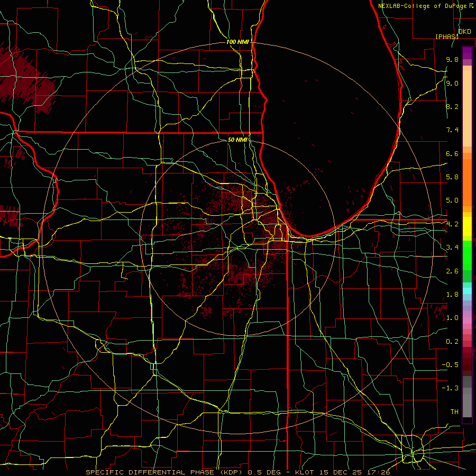Click the 5.8 value on the color scale
This screenshot has height=476, width=476.
[452, 177]
